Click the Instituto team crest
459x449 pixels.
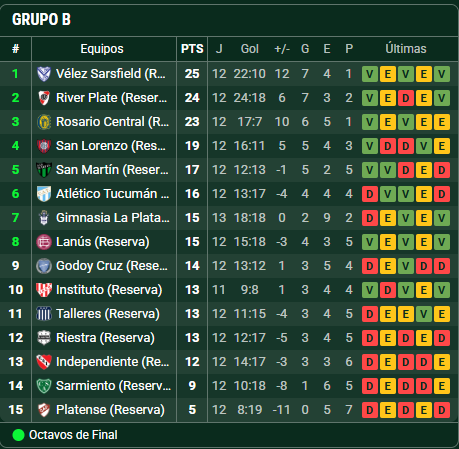click(44, 290)
